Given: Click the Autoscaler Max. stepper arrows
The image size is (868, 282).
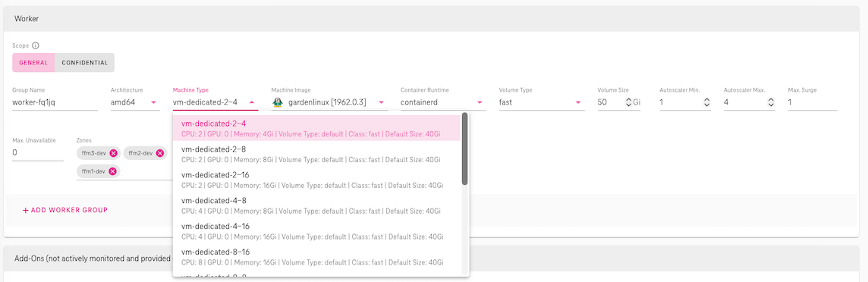Looking at the screenshot, I should coord(771,102).
